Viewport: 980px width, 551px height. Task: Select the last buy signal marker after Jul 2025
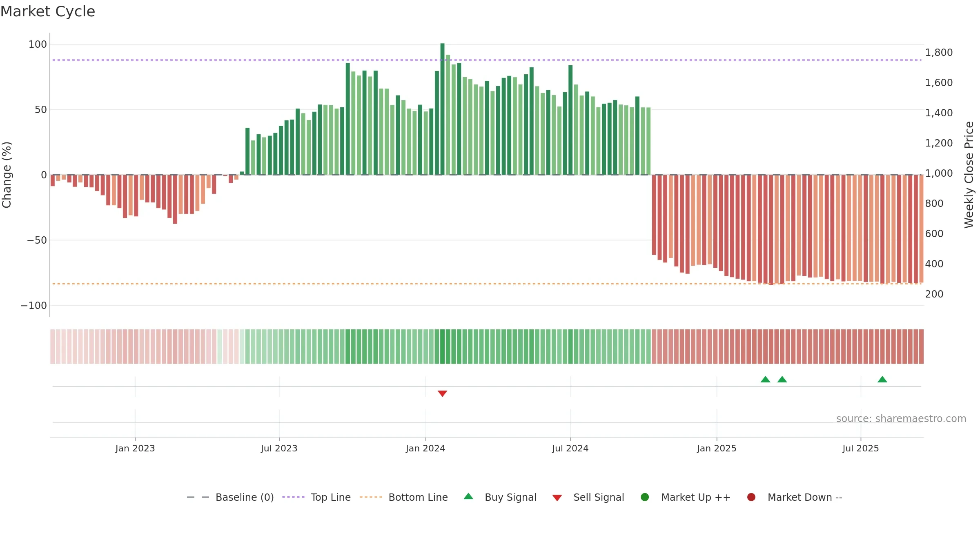882,380
